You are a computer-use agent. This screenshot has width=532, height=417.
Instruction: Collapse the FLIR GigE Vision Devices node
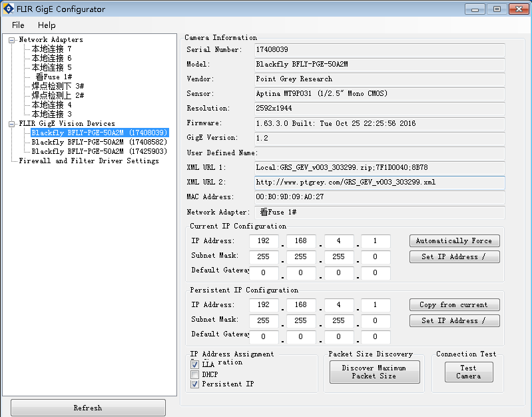point(11,124)
